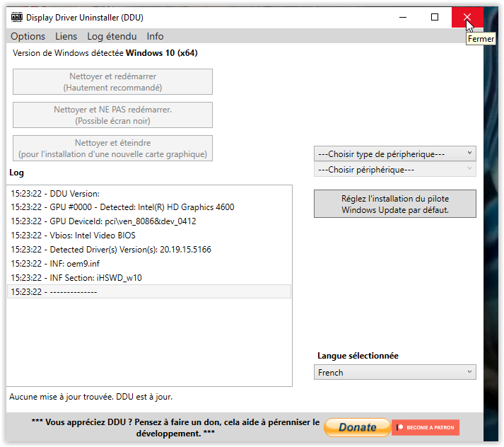This screenshot has height=447, width=504.
Task: Expand Choisir périphérique dropdown
Action: point(394,170)
